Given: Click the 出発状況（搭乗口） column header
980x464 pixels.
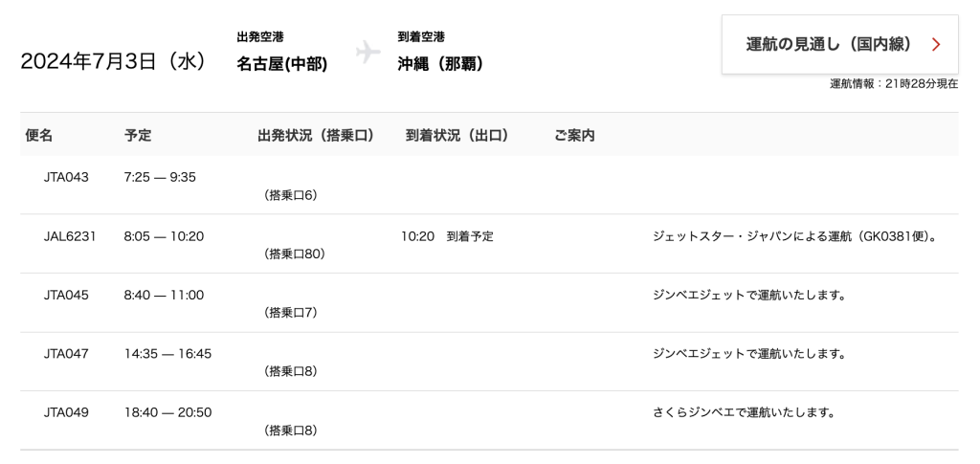Looking at the screenshot, I should pos(315,136).
